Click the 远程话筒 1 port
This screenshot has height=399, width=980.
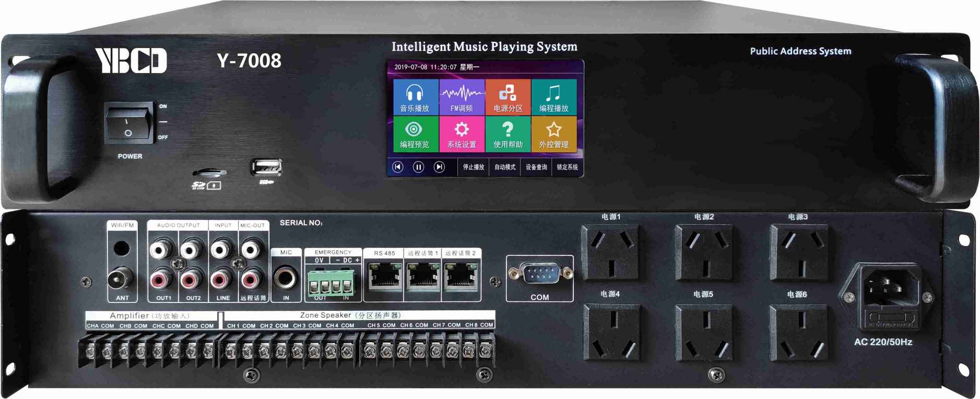click(x=422, y=276)
